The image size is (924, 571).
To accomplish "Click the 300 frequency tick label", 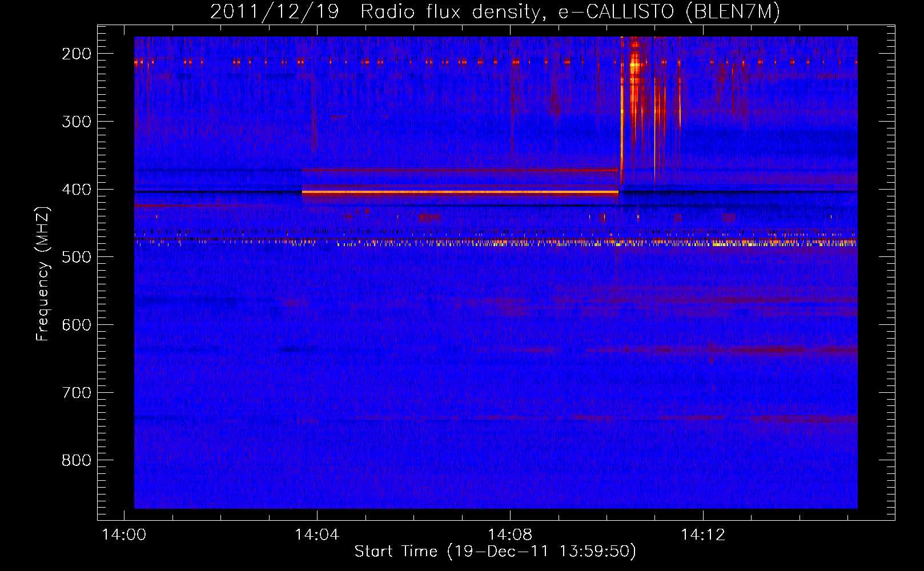I will 76,122.
